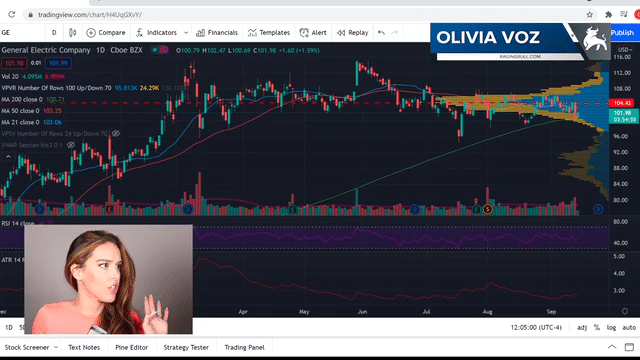Select the RSI 14 close indicator legend
This screenshot has height=360, width=640.
18,223
